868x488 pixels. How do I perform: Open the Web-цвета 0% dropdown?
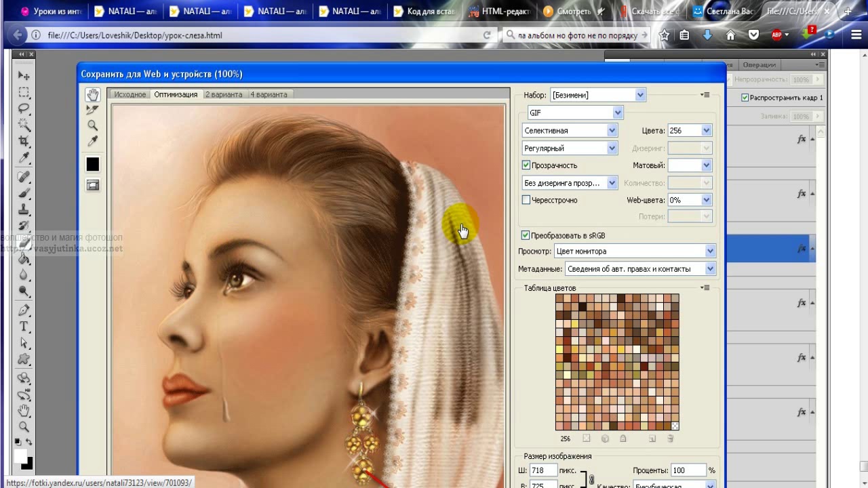tap(690, 200)
